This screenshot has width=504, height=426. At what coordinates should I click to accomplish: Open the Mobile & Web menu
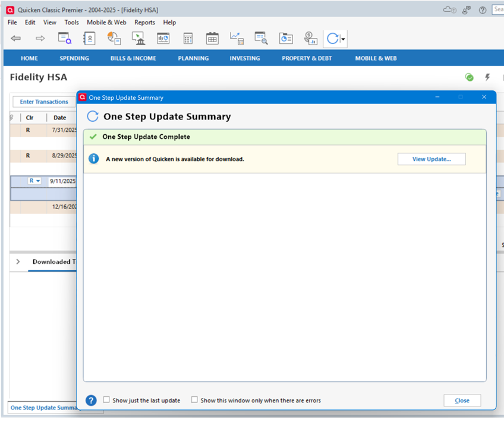coord(107,23)
